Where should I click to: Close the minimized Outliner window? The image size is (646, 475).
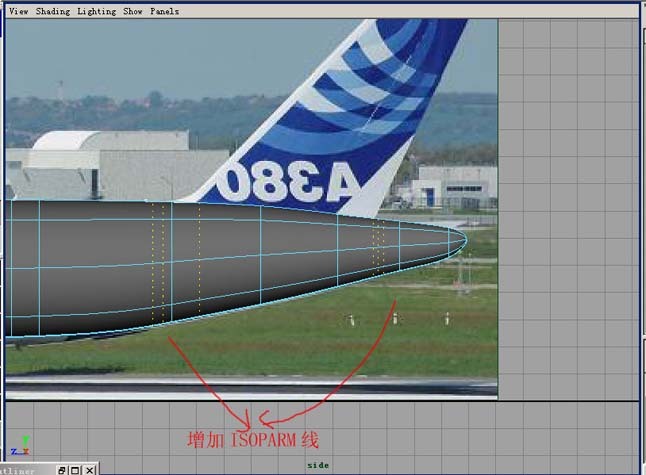tap(90, 470)
